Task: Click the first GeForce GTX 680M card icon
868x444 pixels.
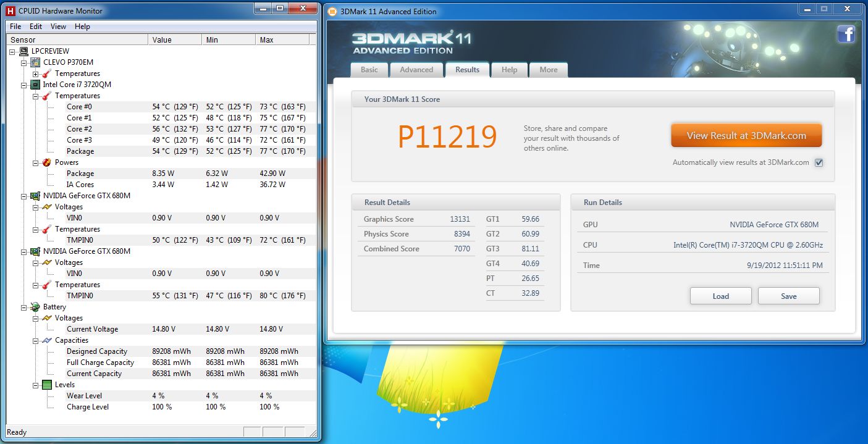Action: [36, 196]
